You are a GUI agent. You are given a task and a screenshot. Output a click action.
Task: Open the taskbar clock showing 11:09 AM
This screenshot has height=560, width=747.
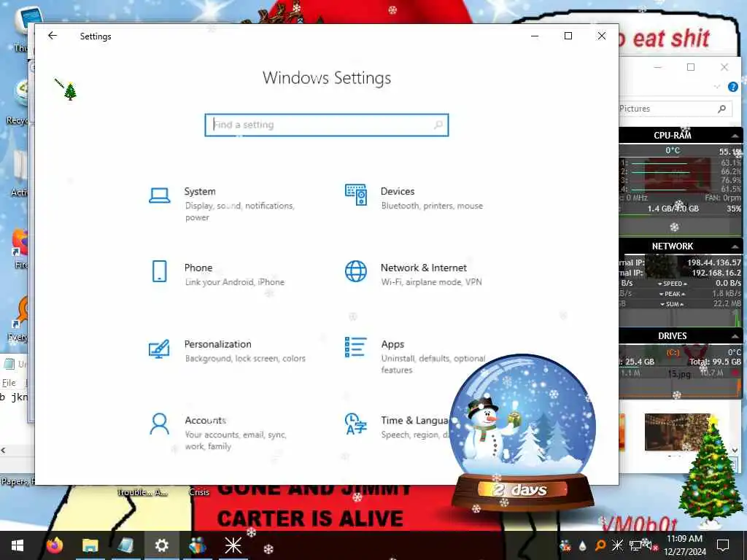[684, 545]
